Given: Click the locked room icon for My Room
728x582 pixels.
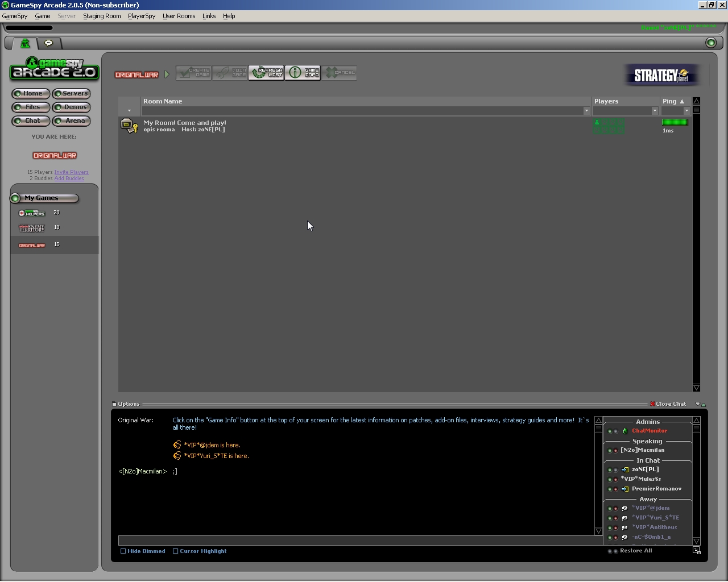Looking at the screenshot, I should [x=130, y=126].
